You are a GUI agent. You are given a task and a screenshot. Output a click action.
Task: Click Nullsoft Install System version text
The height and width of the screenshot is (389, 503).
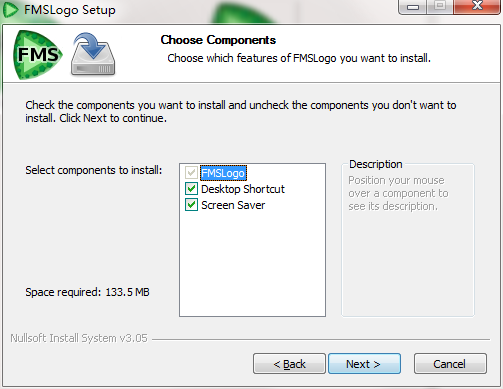pos(79,338)
